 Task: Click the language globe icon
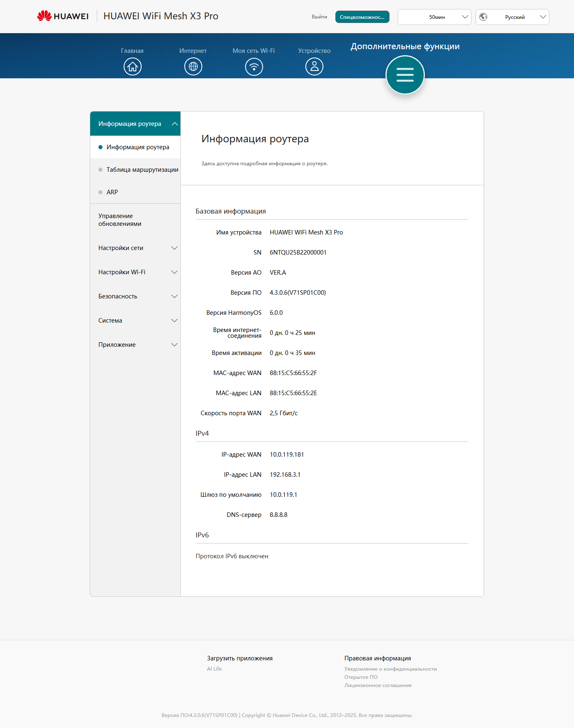click(483, 17)
